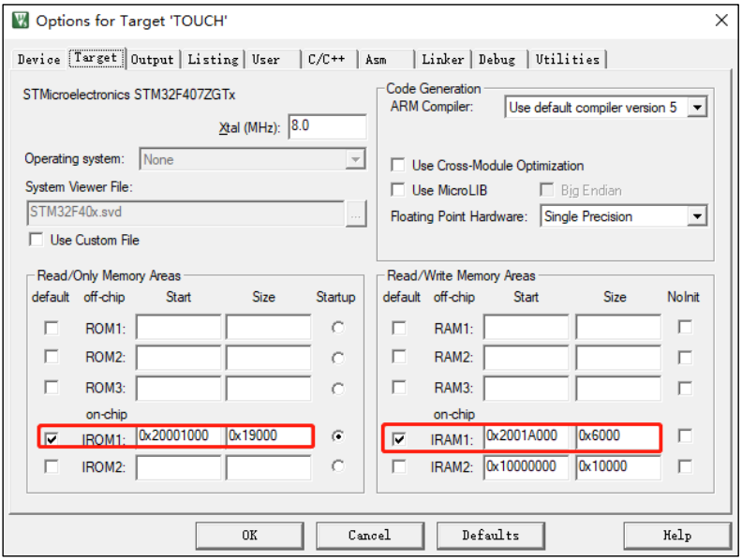Viewport: 742px width, 560px height.
Task: Click the Keil application icon in title bar
Action: (21, 21)
